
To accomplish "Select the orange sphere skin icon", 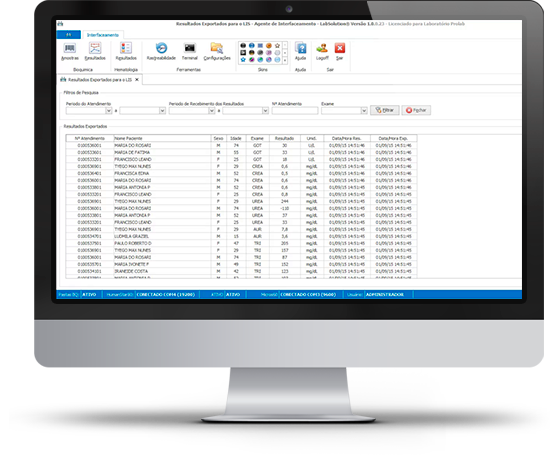I will 269,45.
